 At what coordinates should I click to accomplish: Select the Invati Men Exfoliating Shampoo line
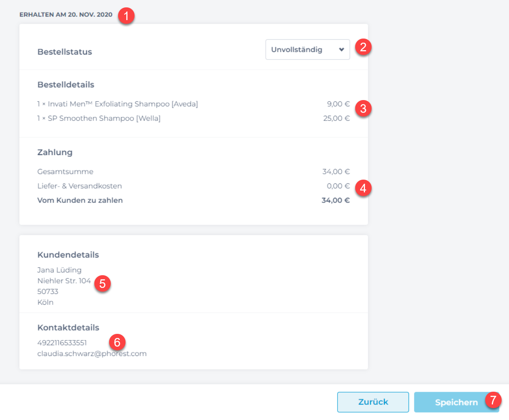118,104
